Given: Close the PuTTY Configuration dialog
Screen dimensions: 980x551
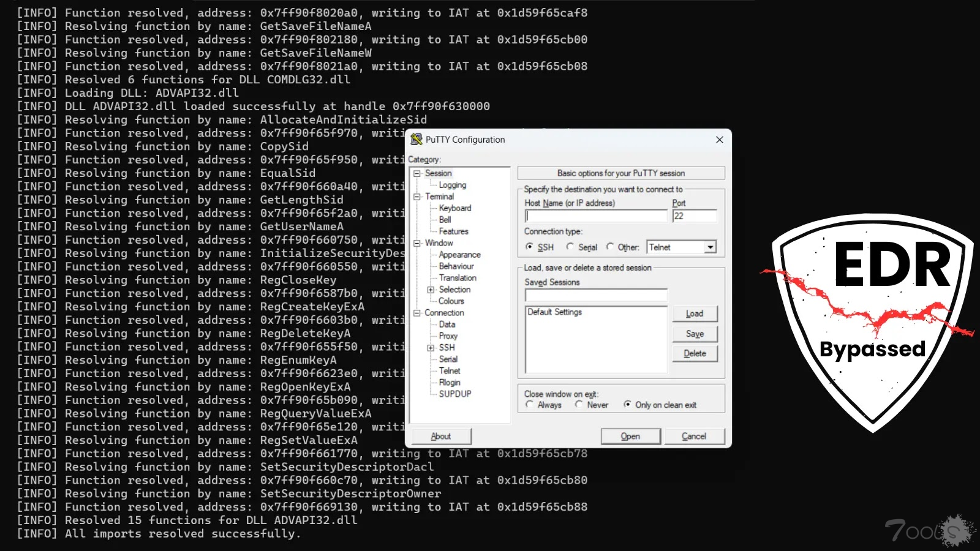Looking at the screenshot, I should (719, 140).
